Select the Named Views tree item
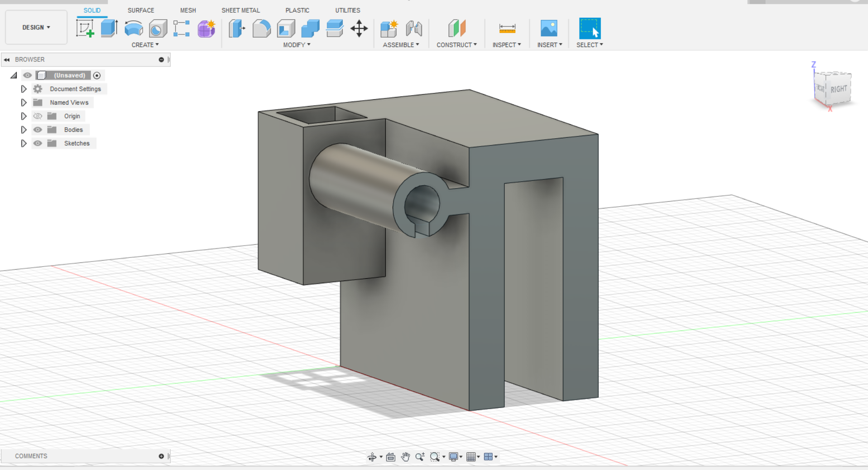The image size is (868, 470). pyautogui.click(x=69, y=102)
